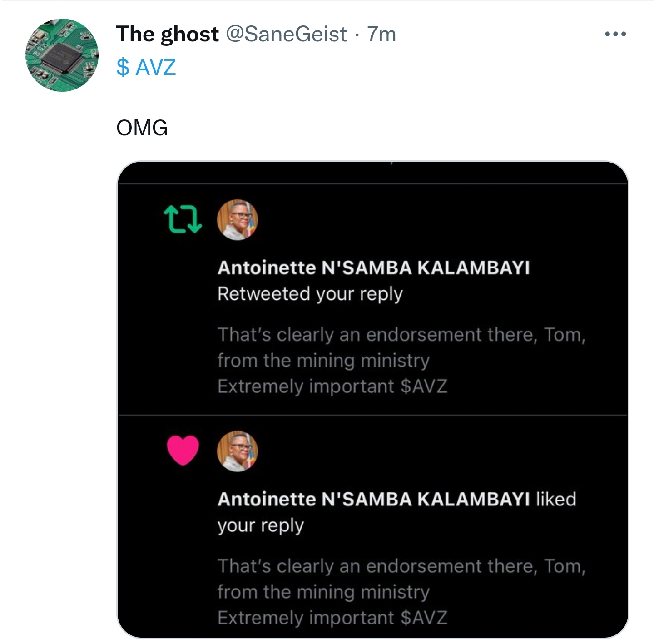Click the pink heart like icon
654x644 pixels.
coord(183,450)
